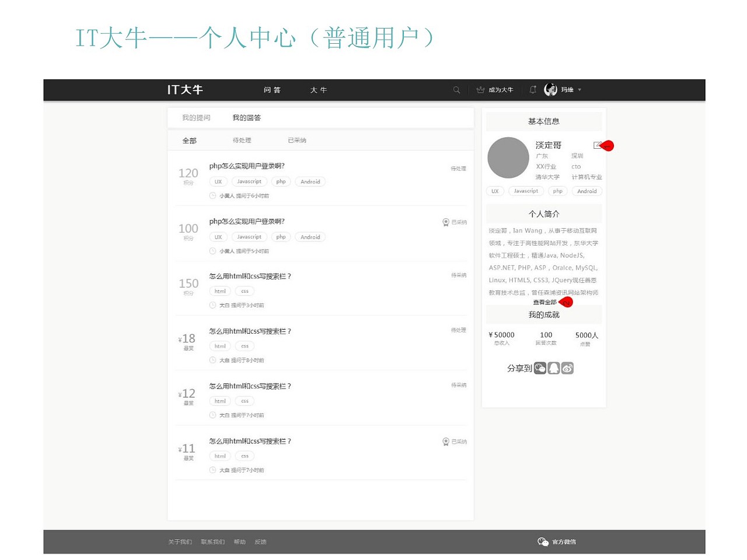Click the crown icon beside 成为大牛
This screenshot has width=747, height=560.
(480, 90)
